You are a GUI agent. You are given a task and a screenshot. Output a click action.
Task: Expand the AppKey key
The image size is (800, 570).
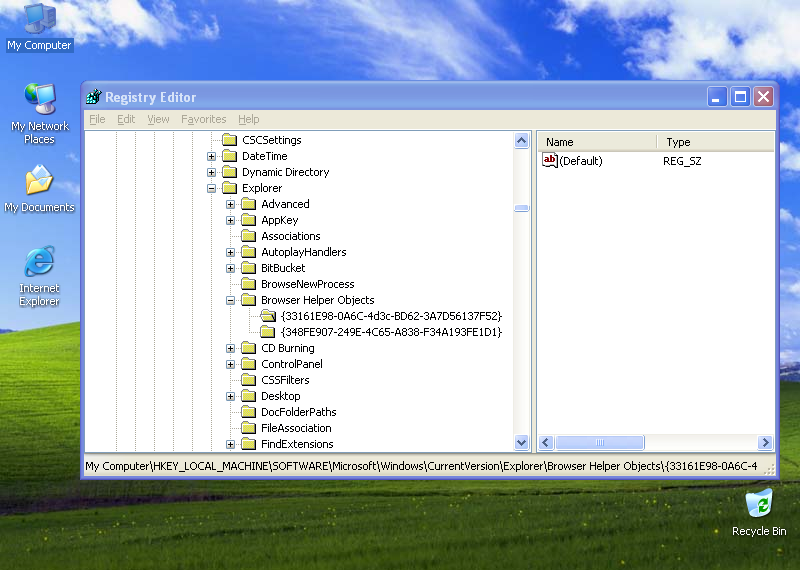231,220
